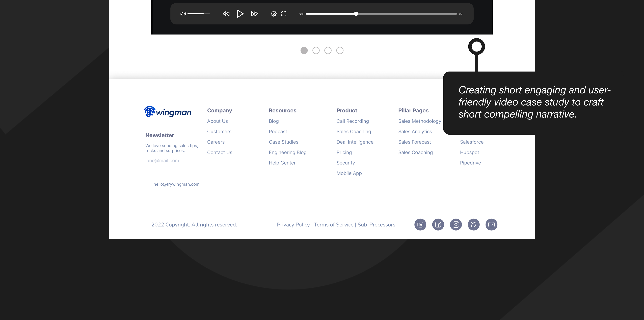Select the third carousel dot
The height and width of the screenshot is (320, 644).
tap(328, 51)
